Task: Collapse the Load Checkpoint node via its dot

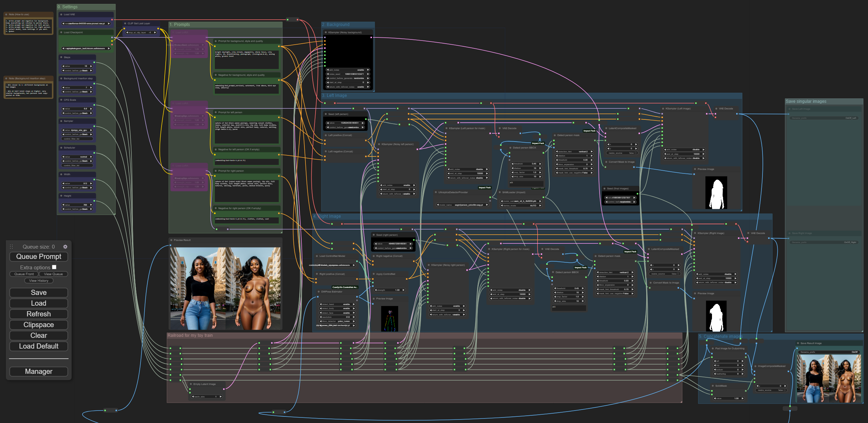Action: click(61, 33)
